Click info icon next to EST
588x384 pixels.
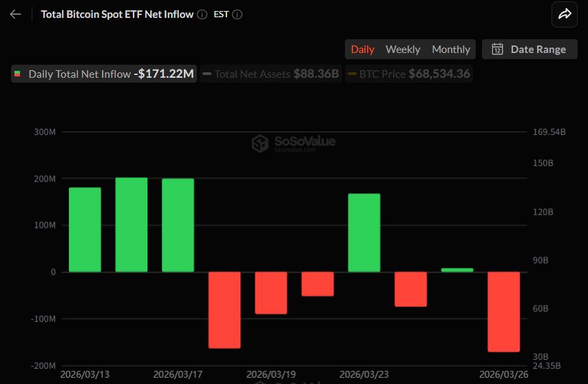[238, 14]
